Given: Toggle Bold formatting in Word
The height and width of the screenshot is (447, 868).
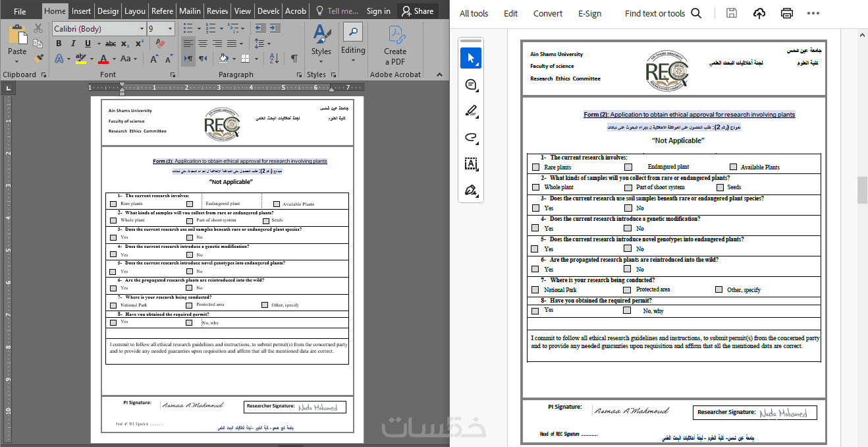Looking at the screenshot, I should (59, 44).
